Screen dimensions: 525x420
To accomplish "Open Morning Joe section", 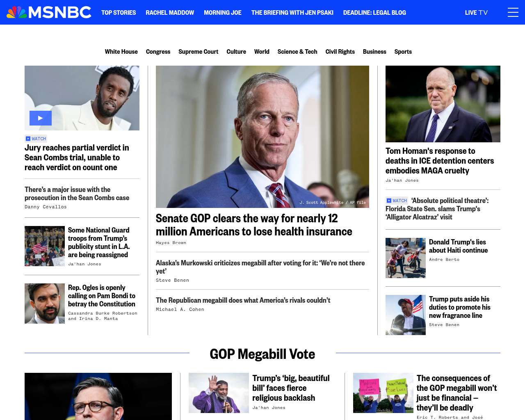I will [223, 13].
